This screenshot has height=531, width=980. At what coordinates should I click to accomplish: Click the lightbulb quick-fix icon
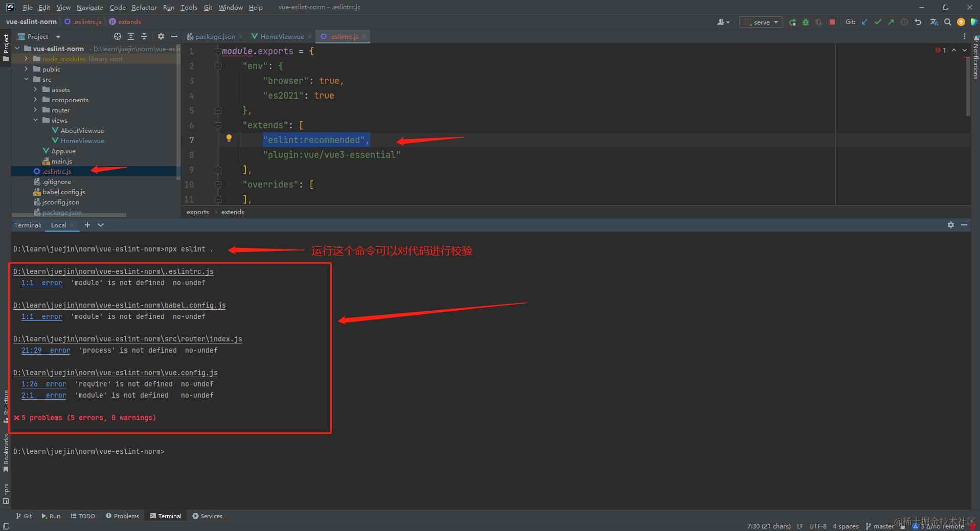[x=229, y=138]
